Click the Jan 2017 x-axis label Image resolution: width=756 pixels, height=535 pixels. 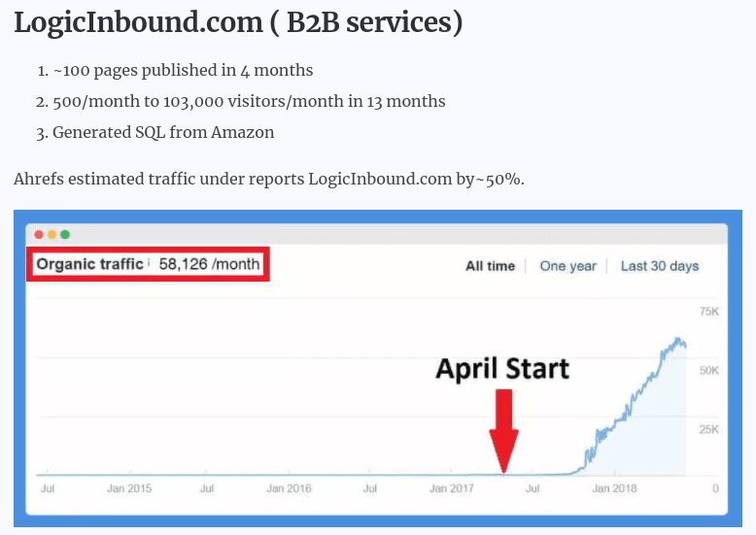click(x=451, y=488)
